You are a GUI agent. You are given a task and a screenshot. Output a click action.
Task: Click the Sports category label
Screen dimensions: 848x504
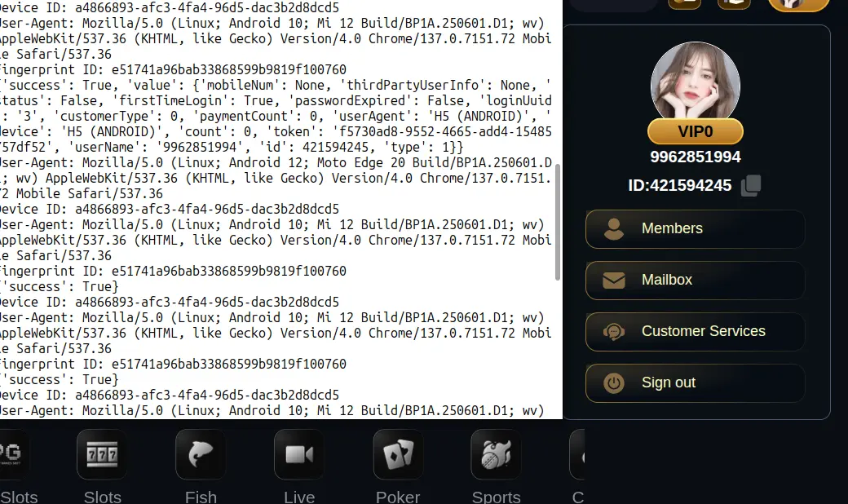click(496, 497)
